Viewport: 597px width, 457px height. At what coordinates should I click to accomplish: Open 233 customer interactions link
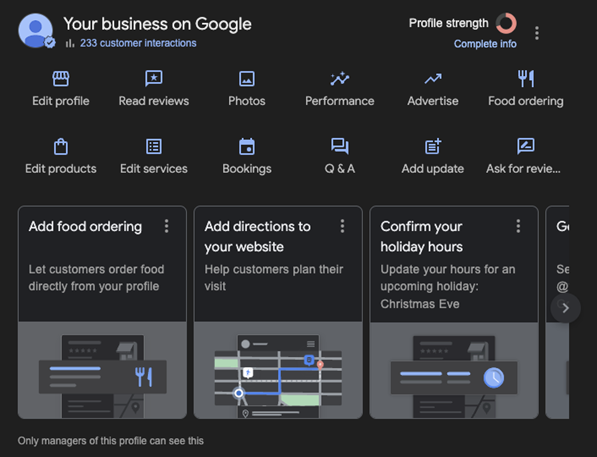click(138, 43)
